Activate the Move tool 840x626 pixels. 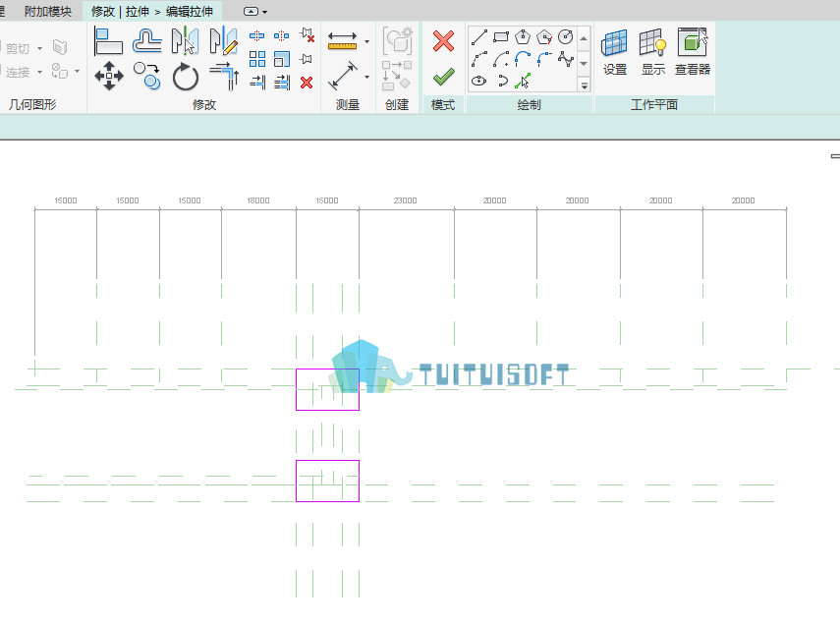pyautogui.click(x=109, y=76)
